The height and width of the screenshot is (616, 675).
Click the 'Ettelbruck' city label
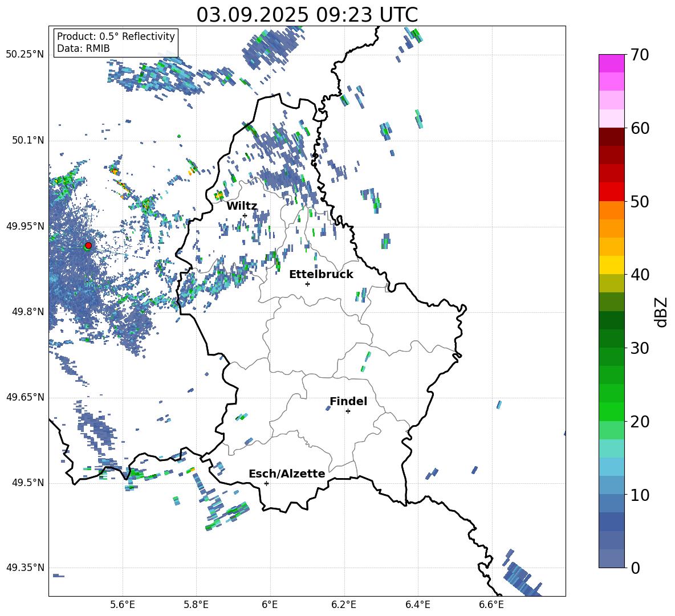tap(321, 275)
